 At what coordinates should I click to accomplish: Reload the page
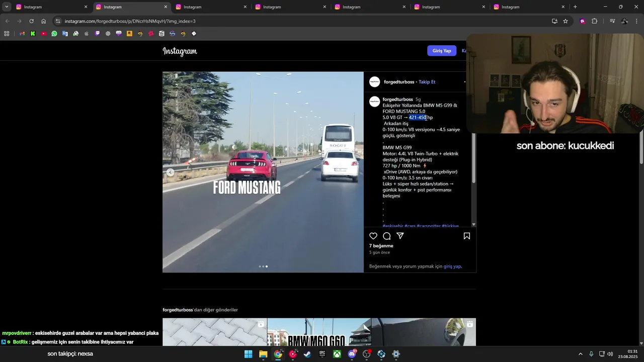pyautogui.click(x=31, y=21)
